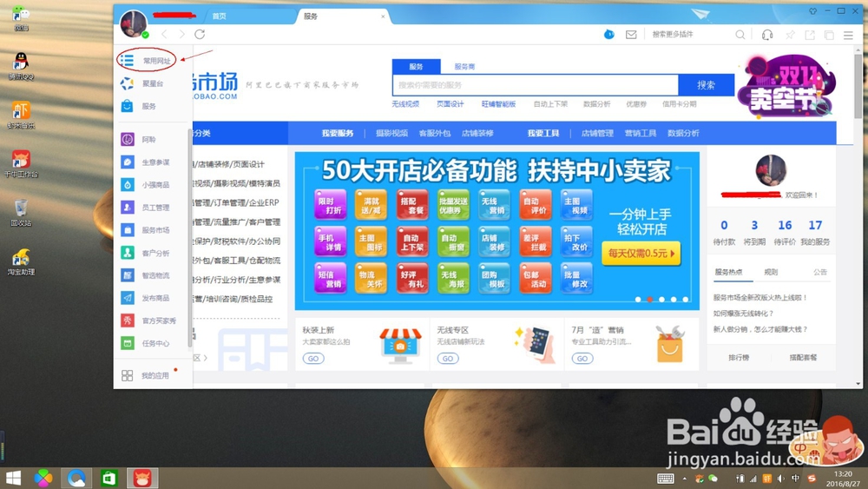Viewport: 868px width, 489px height.
Task: Switch to the 服务商 search tab
Action: [464, 67]
